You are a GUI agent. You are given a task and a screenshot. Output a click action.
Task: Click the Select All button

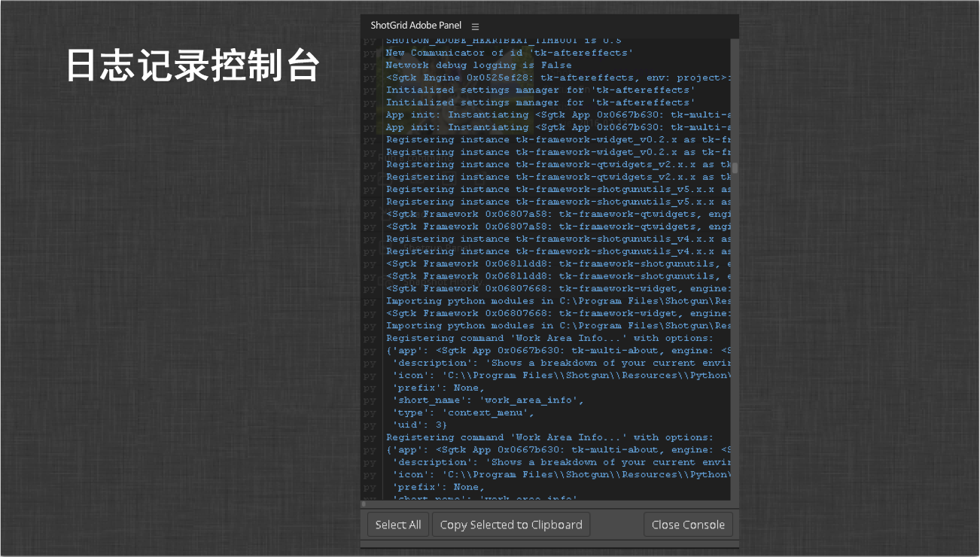click(398, 525)
